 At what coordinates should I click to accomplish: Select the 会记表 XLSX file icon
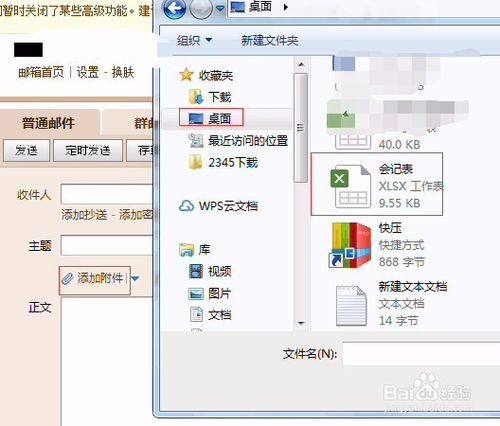[x=350, y=186]
